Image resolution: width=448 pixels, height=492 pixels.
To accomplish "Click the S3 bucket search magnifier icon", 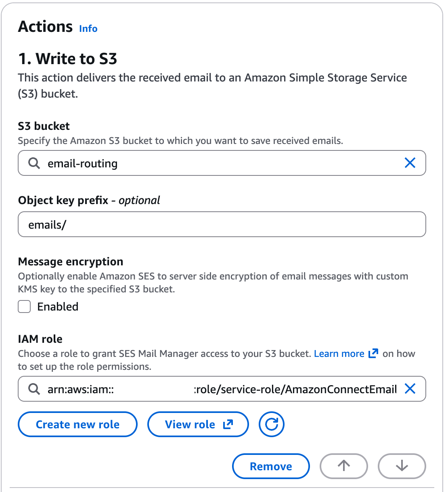I will pyautogui.click(x=34, y=163).
